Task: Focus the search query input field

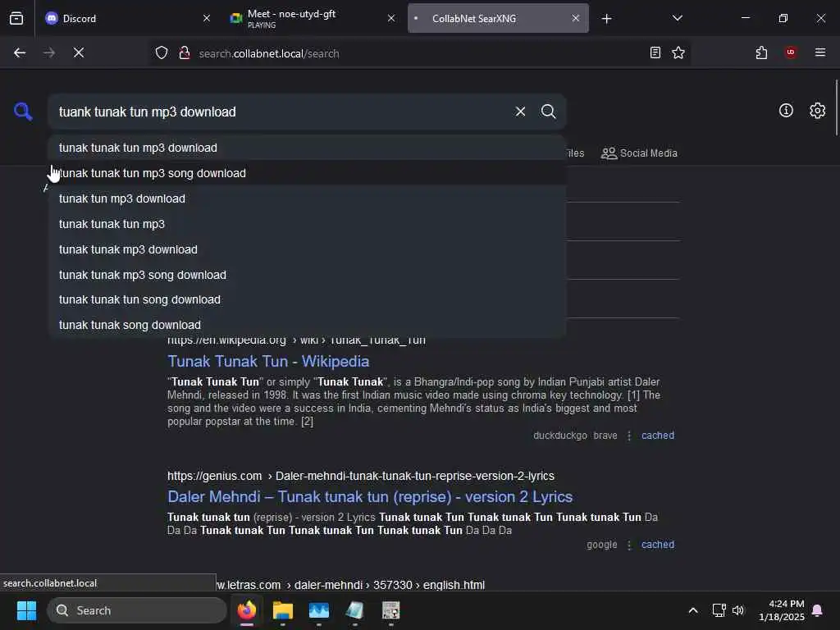Action: pyautogui.click(x=281, y=112)
